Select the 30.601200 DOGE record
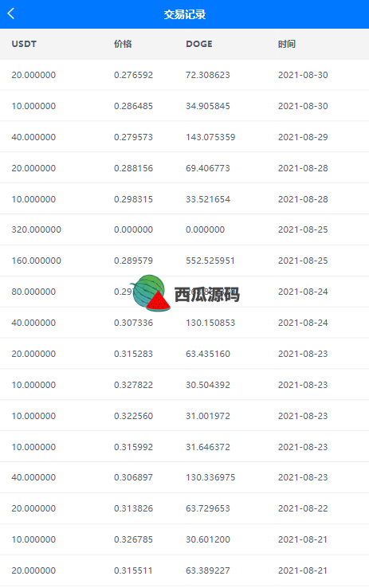 pos(185,539)
